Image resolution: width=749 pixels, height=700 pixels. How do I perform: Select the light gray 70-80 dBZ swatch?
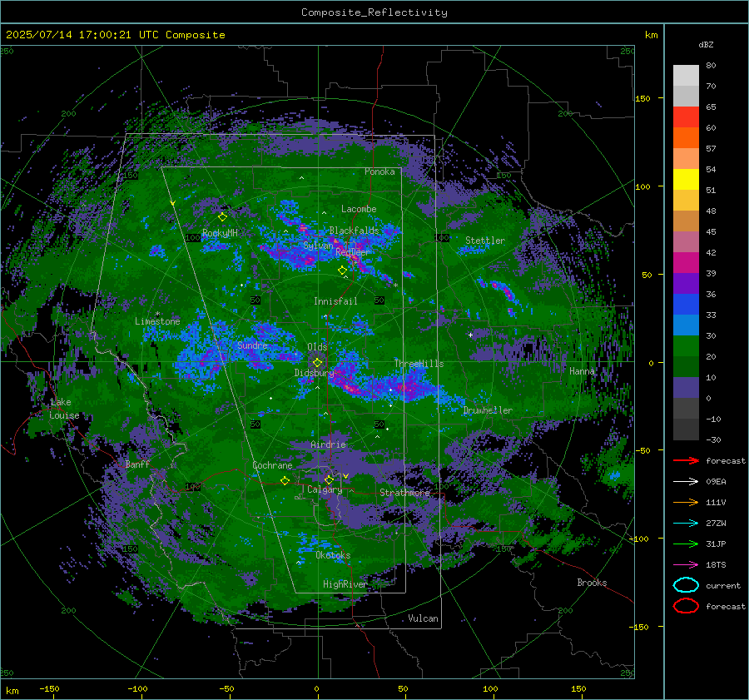(x=686, y=76)
